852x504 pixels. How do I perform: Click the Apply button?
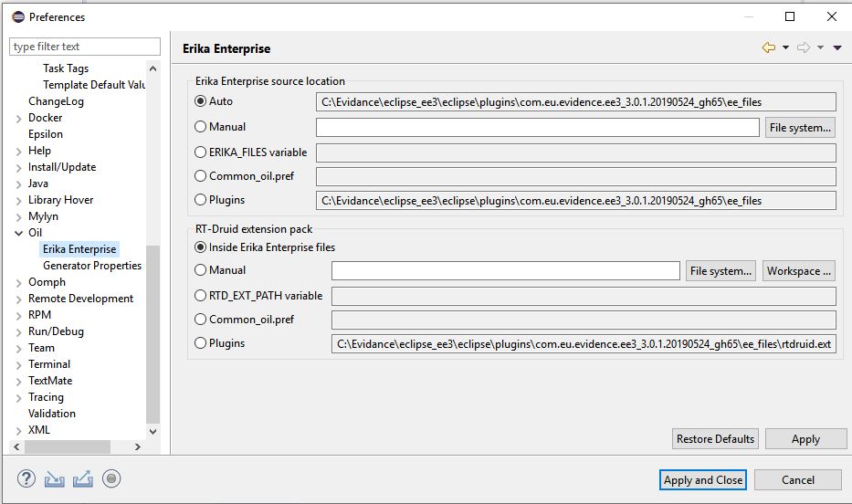(x=805, y=439)
